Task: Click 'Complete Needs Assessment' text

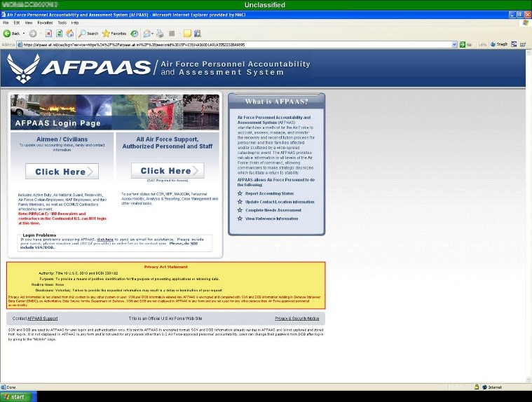Action: 273,210
